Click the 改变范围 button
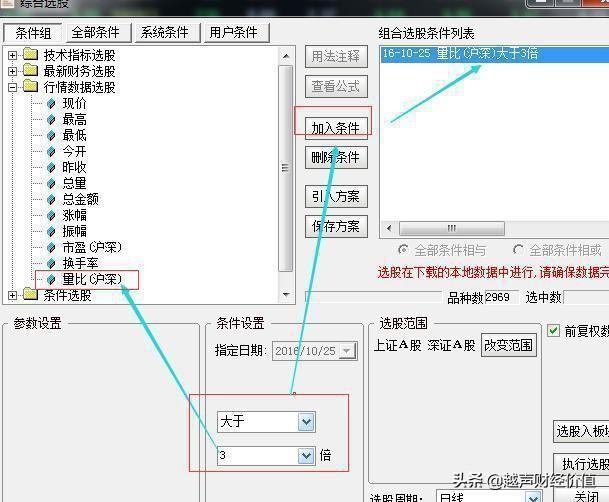Screen dimensions: 609x502 pos(509,345)
